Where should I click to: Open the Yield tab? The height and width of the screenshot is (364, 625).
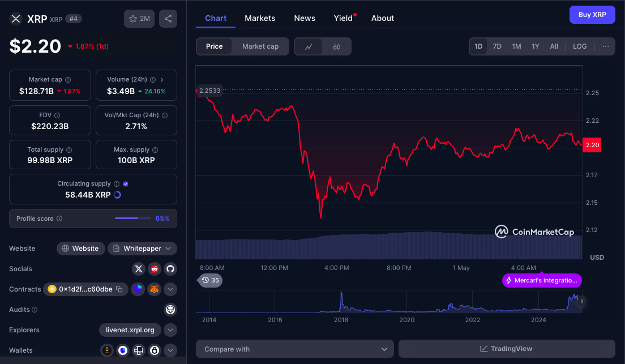(344, 18)
